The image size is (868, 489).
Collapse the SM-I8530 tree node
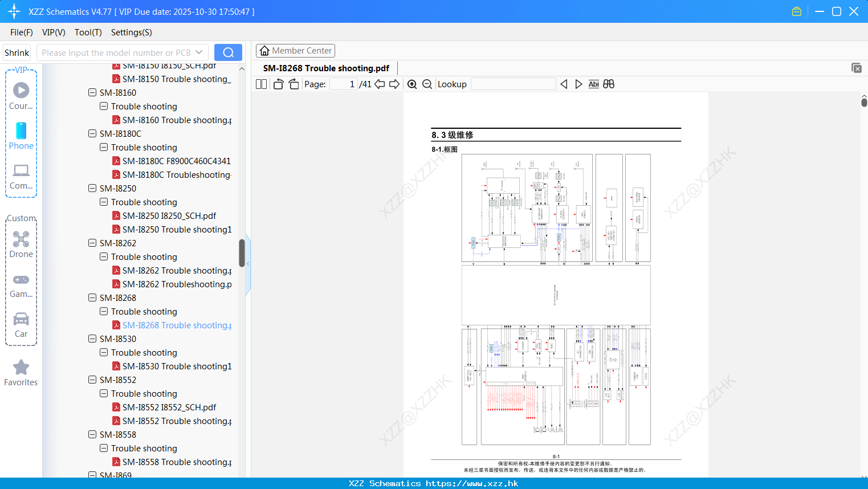coord(92,339)
